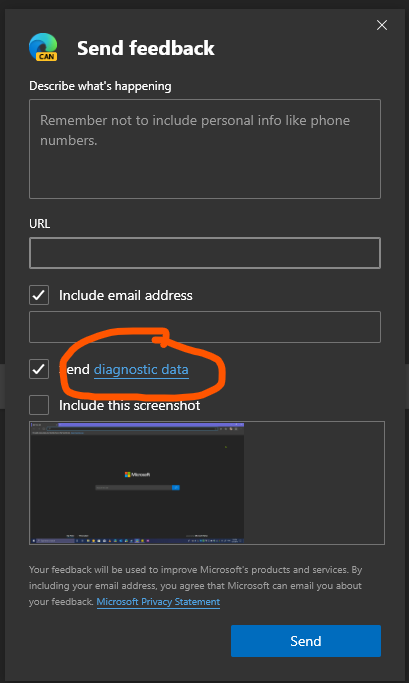Click into the URL input field
The image size is (409, 683).
pos(205,253)
